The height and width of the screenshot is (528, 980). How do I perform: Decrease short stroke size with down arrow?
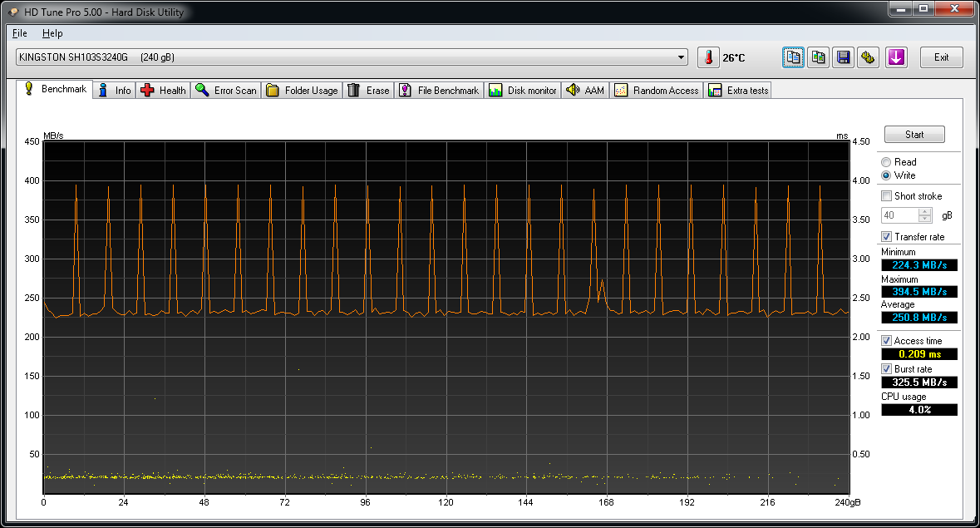pyautogui.click(x=925, y=219)
